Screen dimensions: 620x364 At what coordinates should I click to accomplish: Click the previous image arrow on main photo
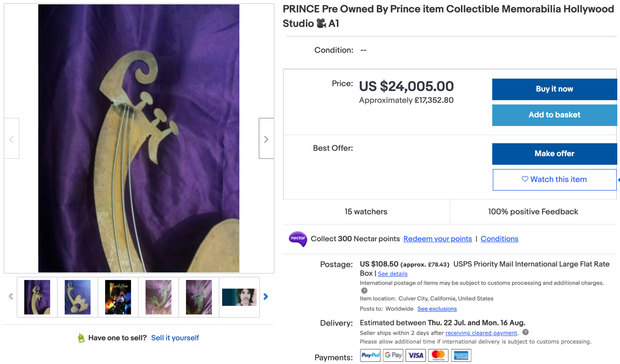click(12, 139)
